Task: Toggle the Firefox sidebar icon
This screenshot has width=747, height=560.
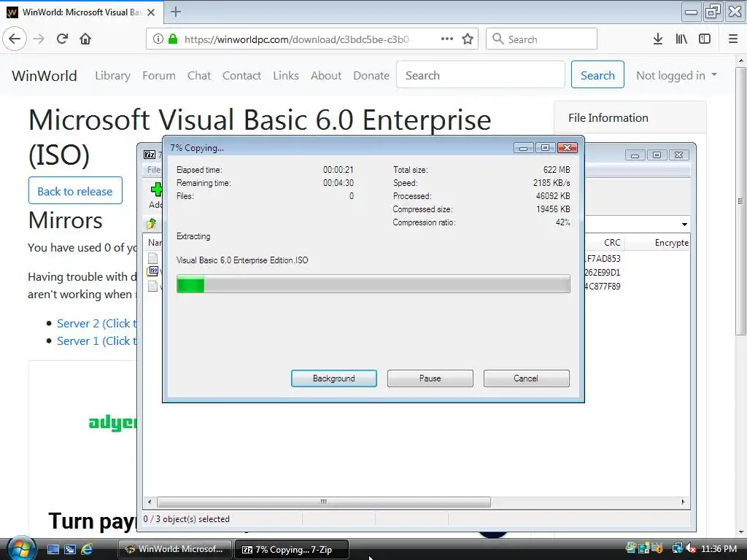Action: [705, 39]
